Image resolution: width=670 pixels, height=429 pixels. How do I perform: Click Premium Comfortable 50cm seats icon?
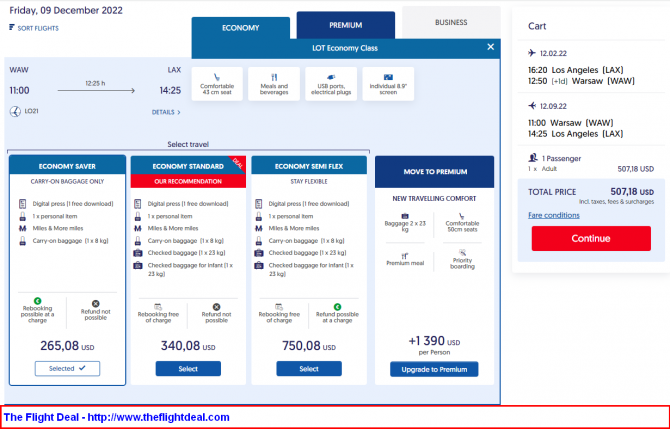point(462,216)
